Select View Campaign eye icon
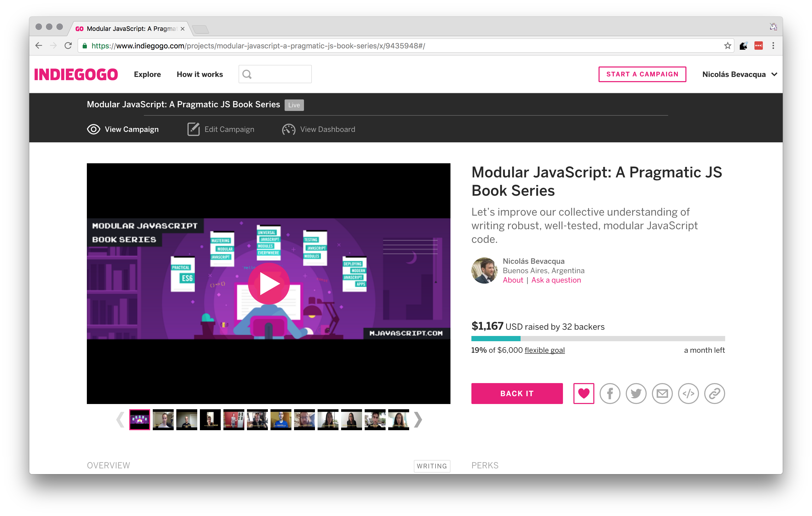 point(93,130)
